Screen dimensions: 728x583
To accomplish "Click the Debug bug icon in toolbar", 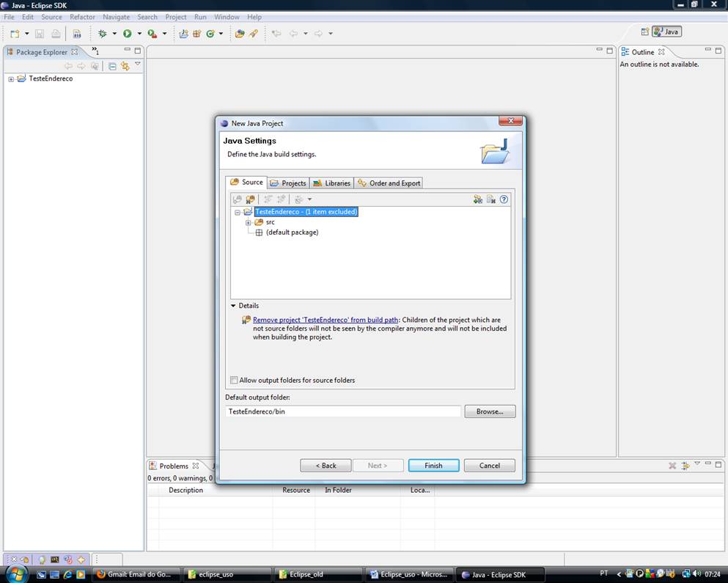I will [x=103, y=34].
